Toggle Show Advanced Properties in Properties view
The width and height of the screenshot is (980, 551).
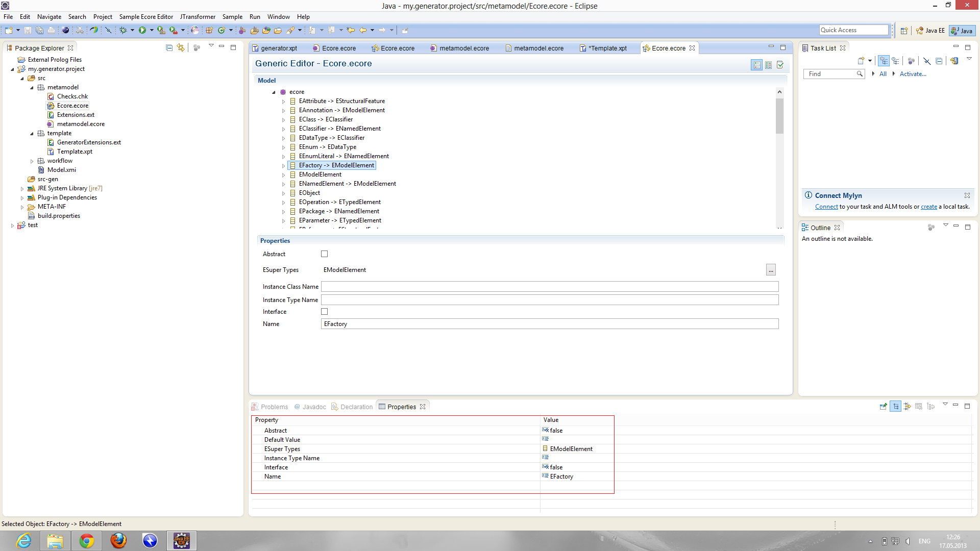coord(907,406)
